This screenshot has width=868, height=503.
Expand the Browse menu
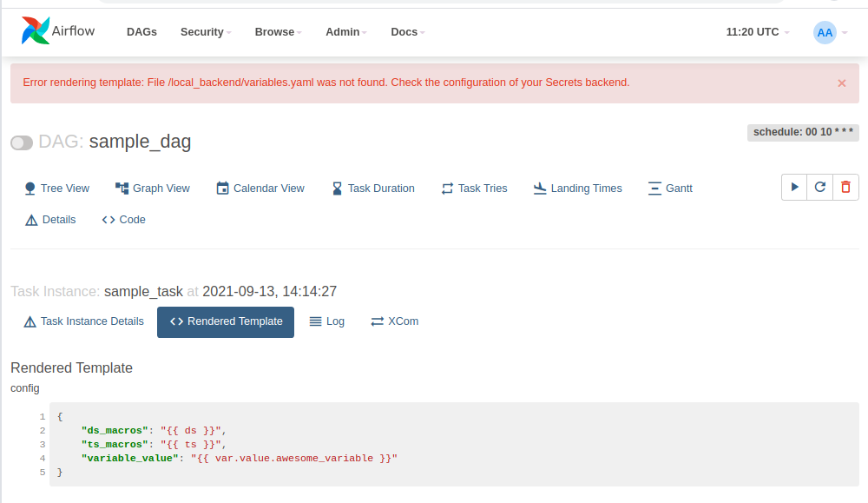[x=278, y=32]
